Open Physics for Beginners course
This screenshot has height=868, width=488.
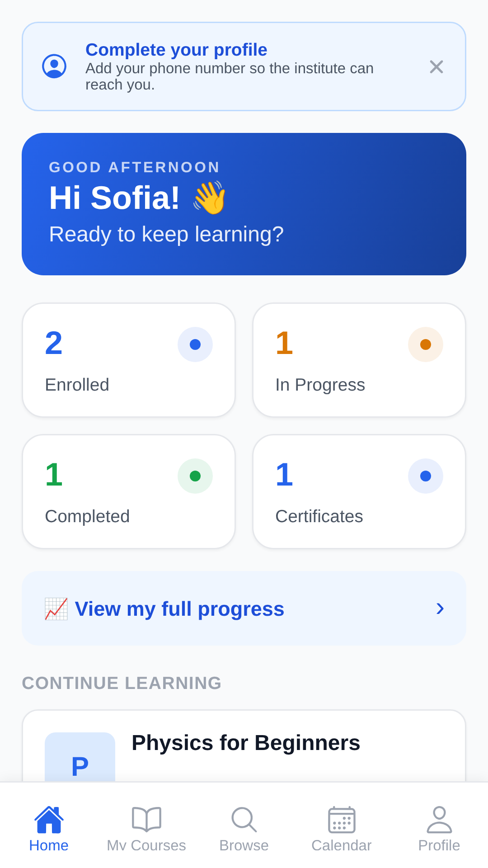pyautogui.click(x=244, y=746)
